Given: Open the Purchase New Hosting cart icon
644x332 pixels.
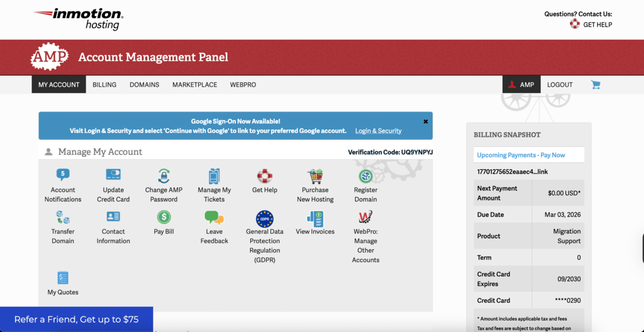Looking at the screenshot, I should pyautogui.click(x=316, y=176).
